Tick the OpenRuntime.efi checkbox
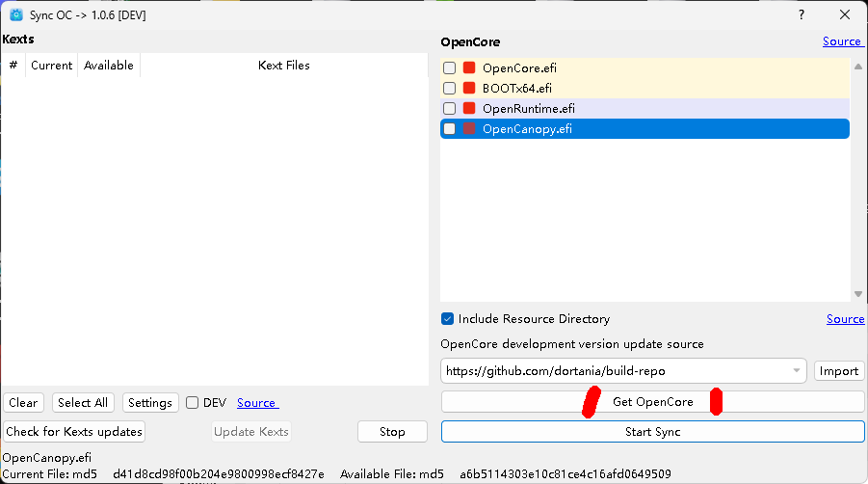This screenshot has width=868, height=484. pyautogui.click(x=450, y=108)
